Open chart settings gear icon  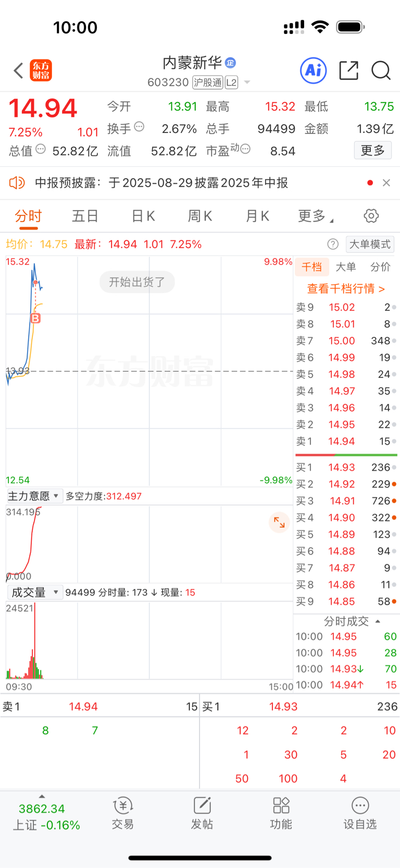click(x=371, y=216)
